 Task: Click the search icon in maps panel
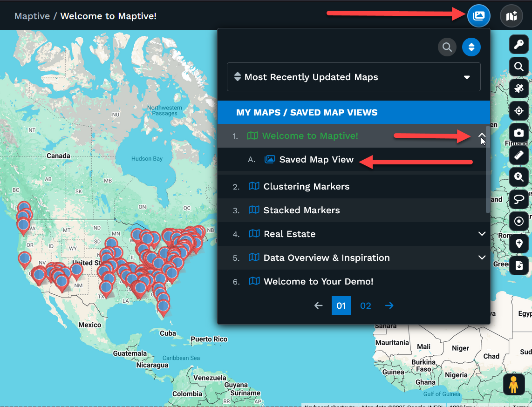click(x=447, y=47)
